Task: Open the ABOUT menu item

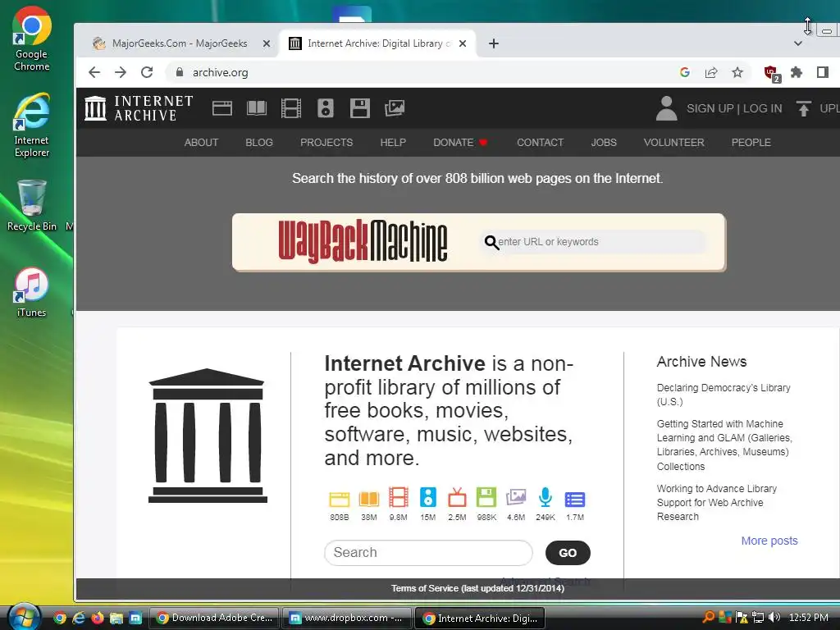Action: [201, 143]
